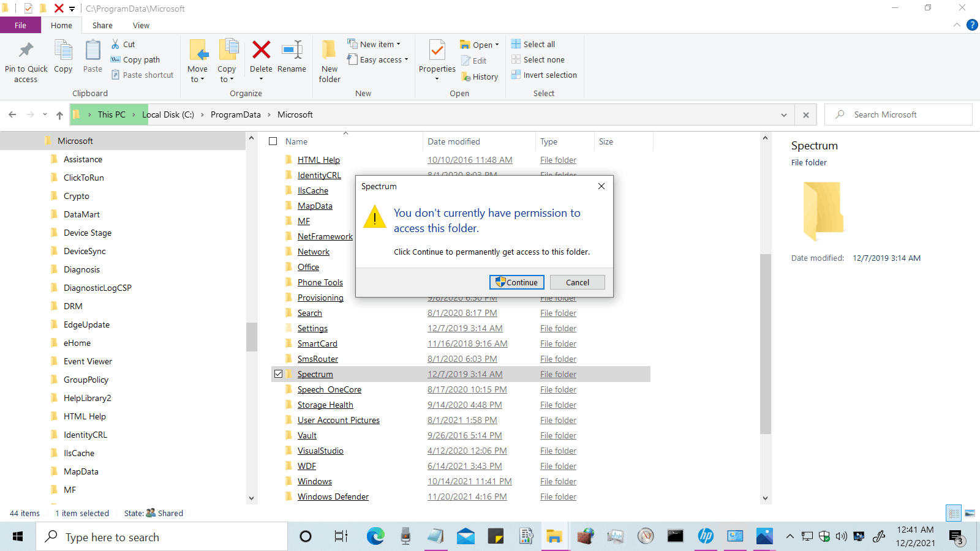Screen dimensions: 980x551
Task: Open the File menu tab
Action: 20,25
